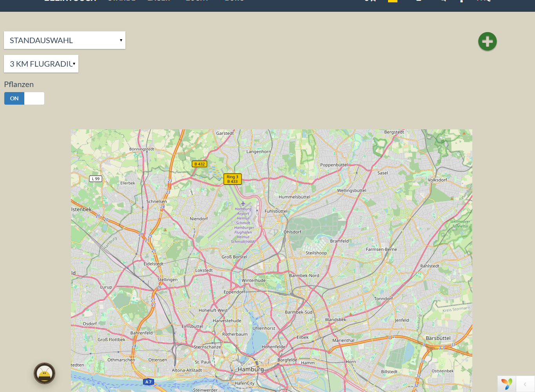This screenshot has height=392, width=535.
Task: Click the Barsbüttel label on map
Action: (x=438, y=338)
